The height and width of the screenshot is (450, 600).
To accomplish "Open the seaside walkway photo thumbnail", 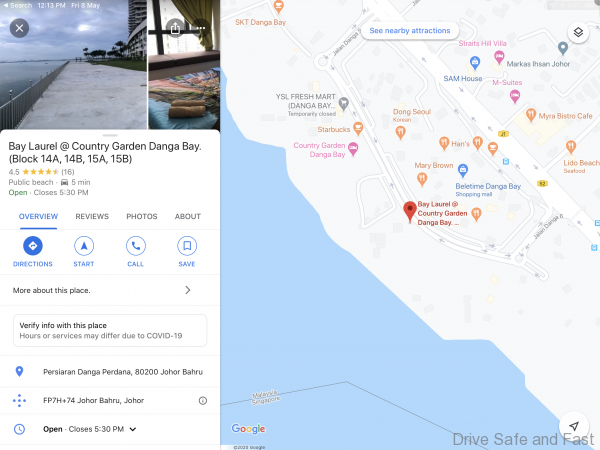I will tap(73, 65).
